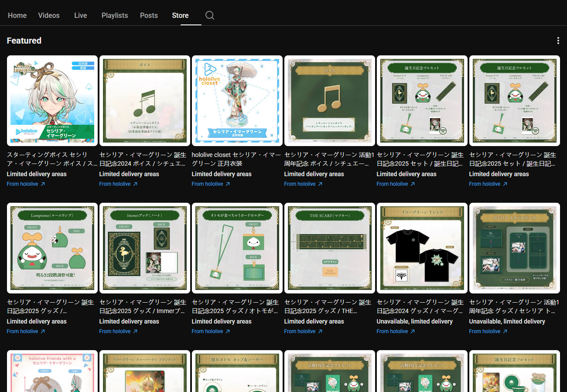The height and width of the screenshot is (392, 567).
Task: Open the Live tab
Action: pos(81,15)
